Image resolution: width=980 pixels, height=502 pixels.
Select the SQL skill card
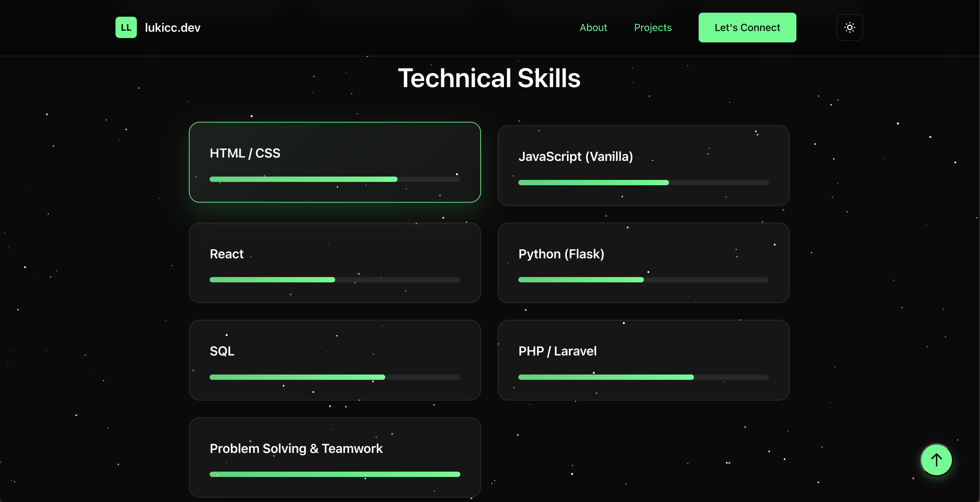click(x=335, y=360)
